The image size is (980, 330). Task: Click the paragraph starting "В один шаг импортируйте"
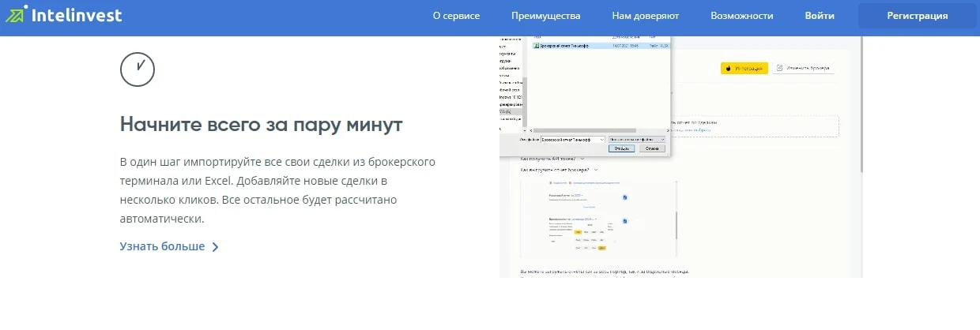click(278, 190)
